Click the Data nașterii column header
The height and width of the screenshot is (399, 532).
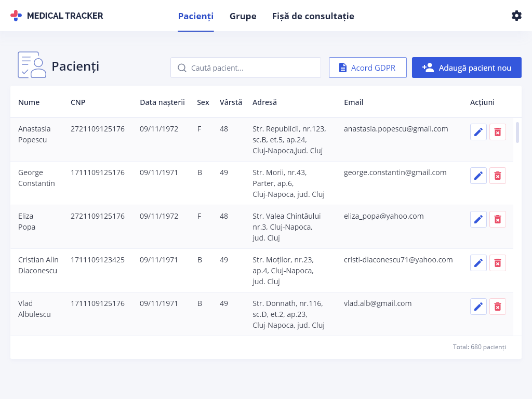pos(162,102)
